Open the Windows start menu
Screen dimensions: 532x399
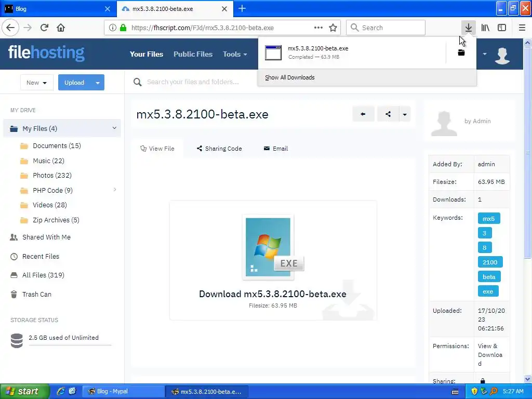pos(25,391)
